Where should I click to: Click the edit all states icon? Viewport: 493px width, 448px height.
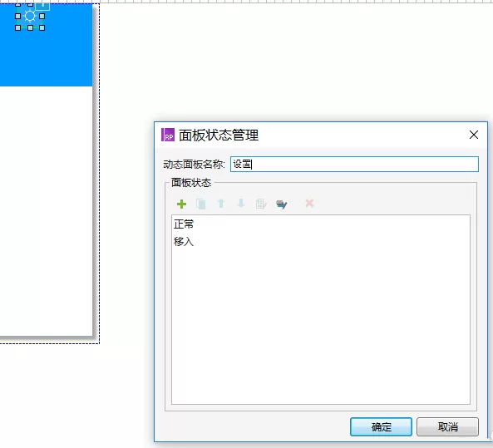point(281,204)
